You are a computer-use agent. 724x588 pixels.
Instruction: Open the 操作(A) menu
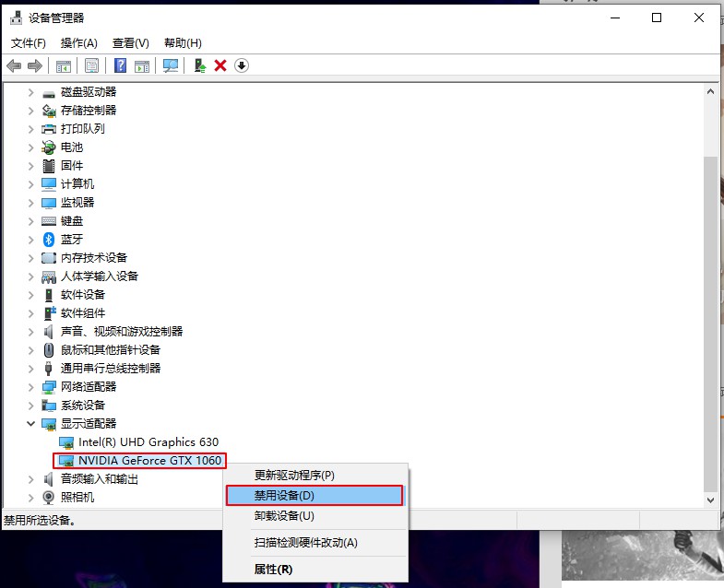78,43
